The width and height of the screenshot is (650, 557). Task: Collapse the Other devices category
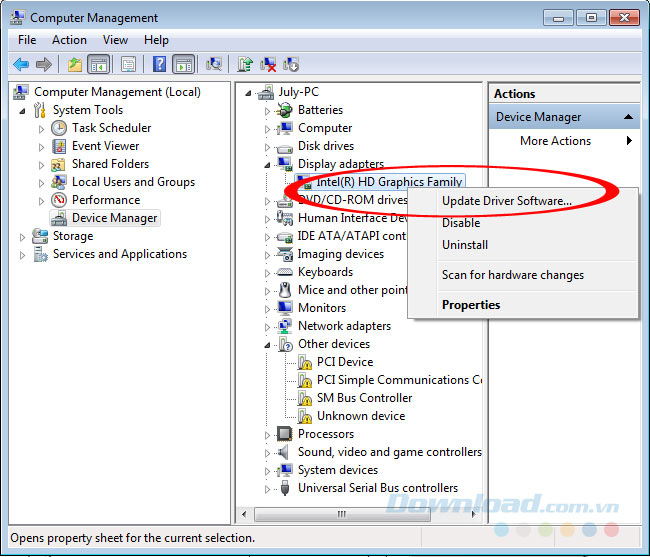coord(268,344)
